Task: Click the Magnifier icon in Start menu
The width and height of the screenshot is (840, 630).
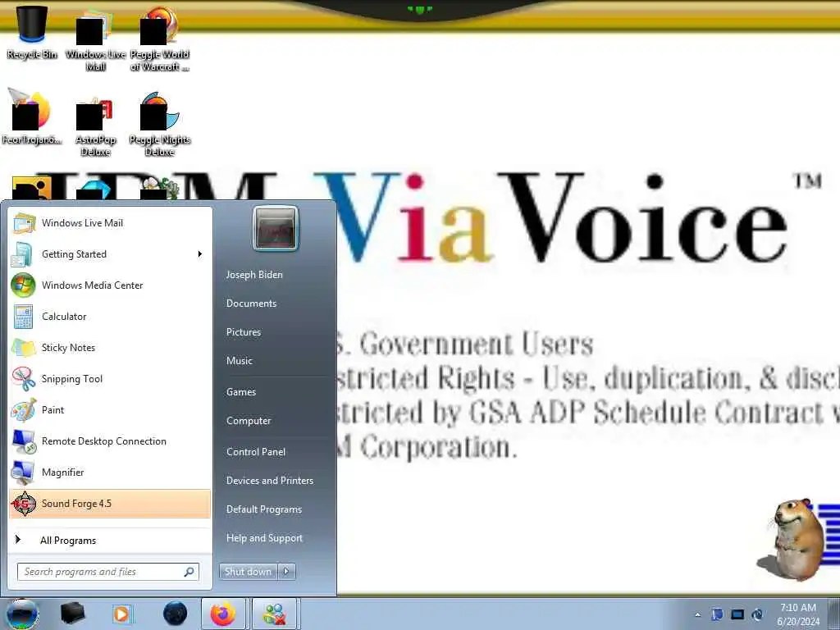Action: coord(23,472)
